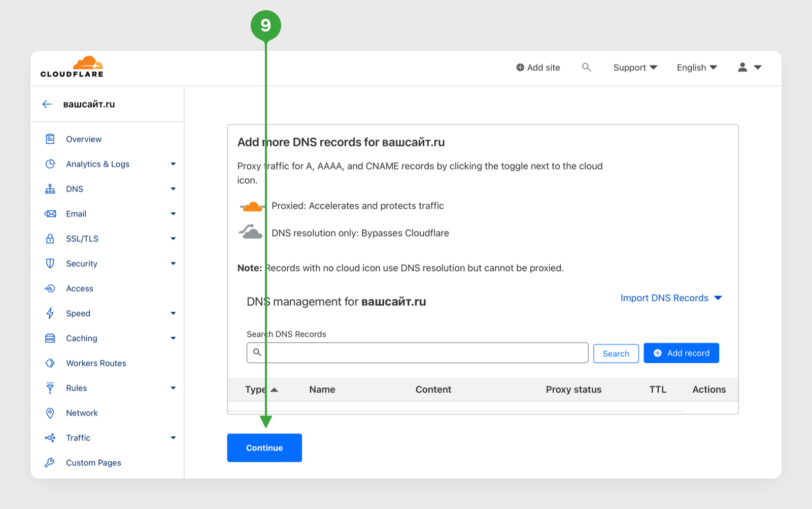The height and width of the screenshot is (509, 812).
Task: Click the Custom Pages wrench icon
Action: [x=50, y=462]
